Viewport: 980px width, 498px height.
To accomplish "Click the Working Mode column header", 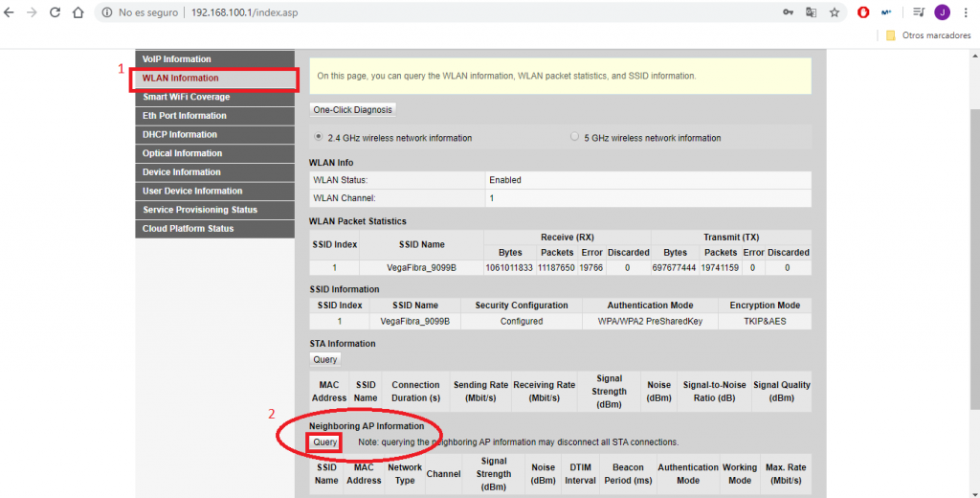I will [740, 474].
